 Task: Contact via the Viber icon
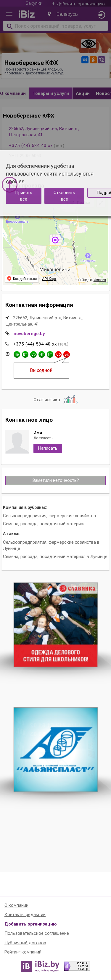(102, 60)
